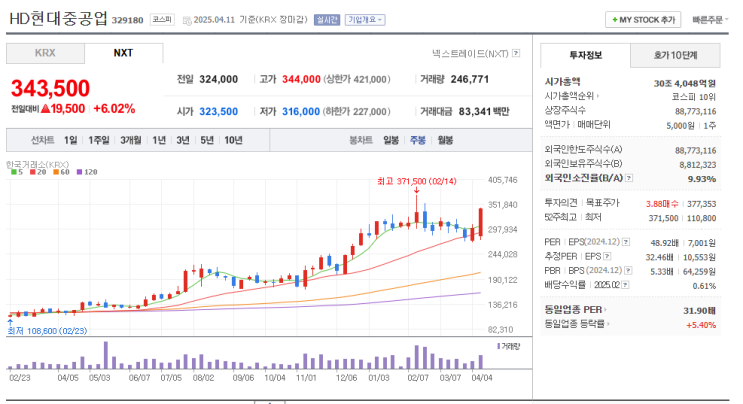Image resolution: width=743 pixels, height=404 pixels.
Task: Switch to the NXT tab
Action: 124,53
